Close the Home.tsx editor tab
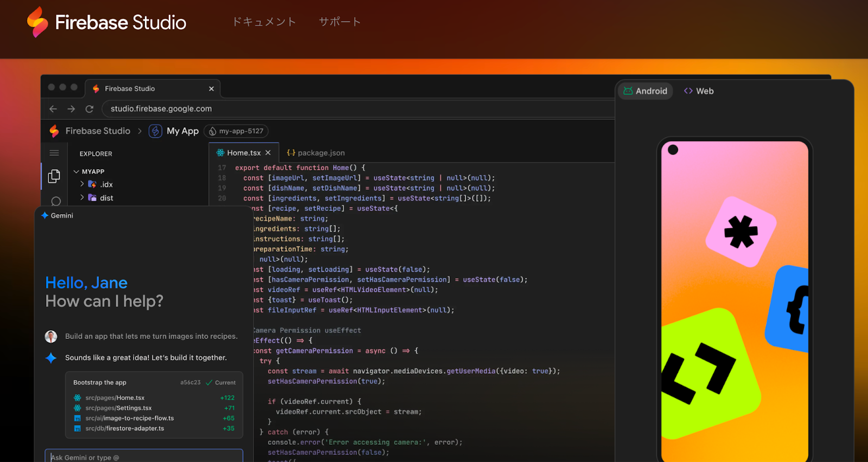This screenshot has height=462, width=868. pos(268,153)
